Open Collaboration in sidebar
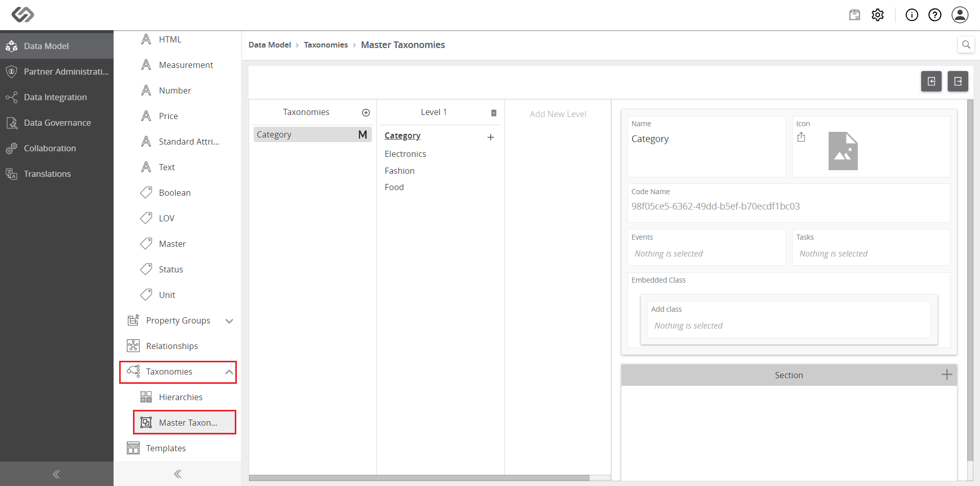Viewport: 980px width, 486px height. click(57, 148)
